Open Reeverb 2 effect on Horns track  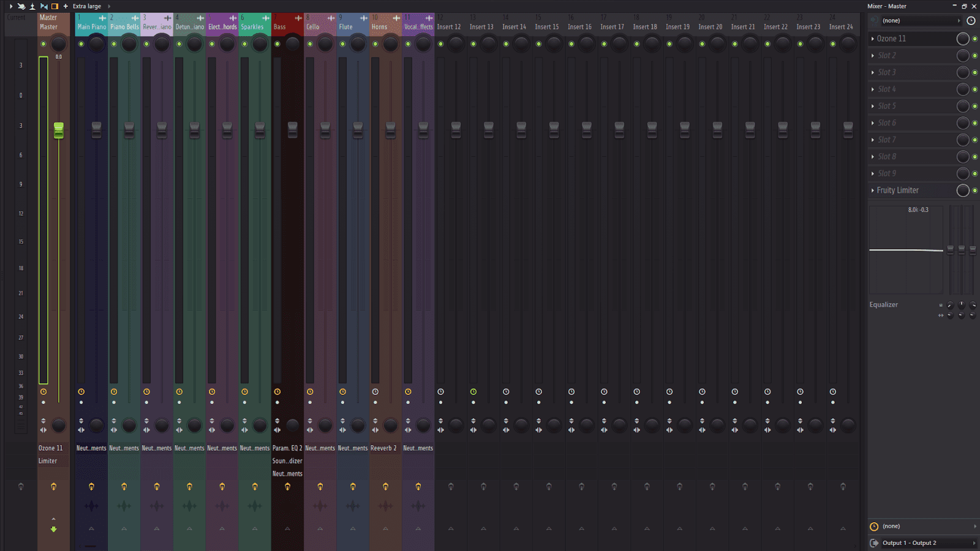[383, 448]
